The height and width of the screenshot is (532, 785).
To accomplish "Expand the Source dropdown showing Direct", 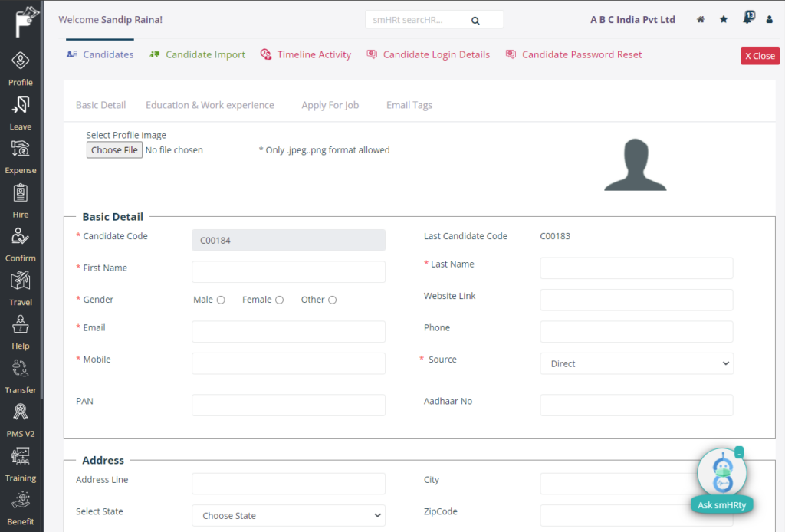I will coord(636,363).
